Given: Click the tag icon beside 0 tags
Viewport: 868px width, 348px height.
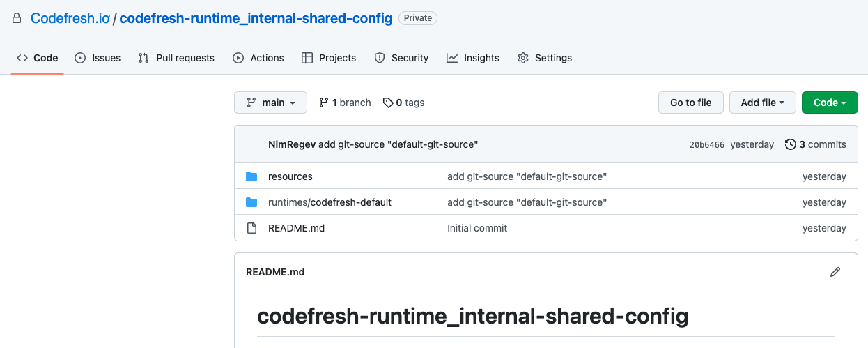Looking at the screenshot, I should 388,103.
